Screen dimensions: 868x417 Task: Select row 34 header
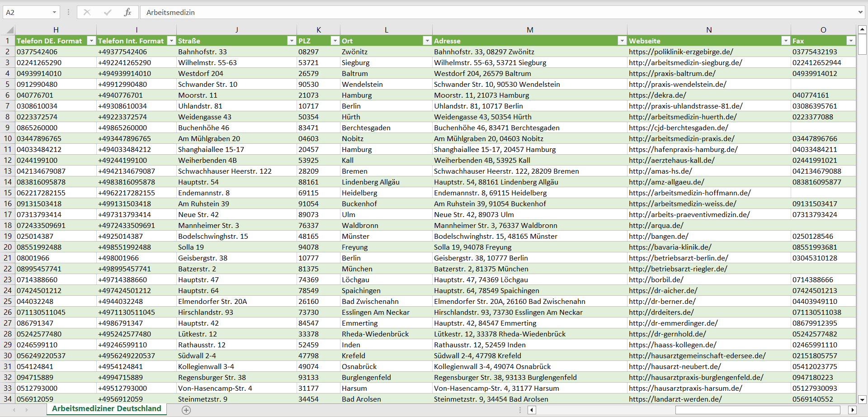point(8,399)
